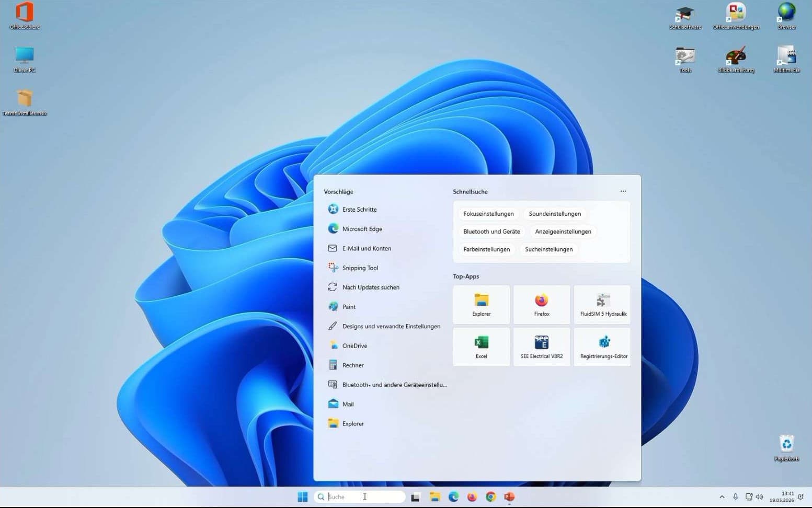The height and width of the screenshot is (508, 812).
Task: Open the Papierkorb desktop icon
Action: coord(786,448)
